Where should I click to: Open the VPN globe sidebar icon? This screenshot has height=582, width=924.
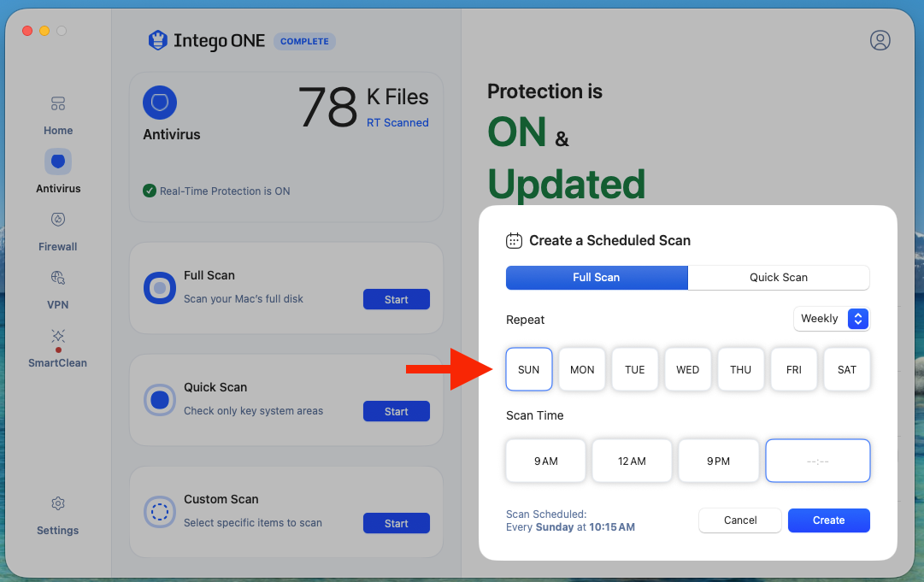coord(58,278)
